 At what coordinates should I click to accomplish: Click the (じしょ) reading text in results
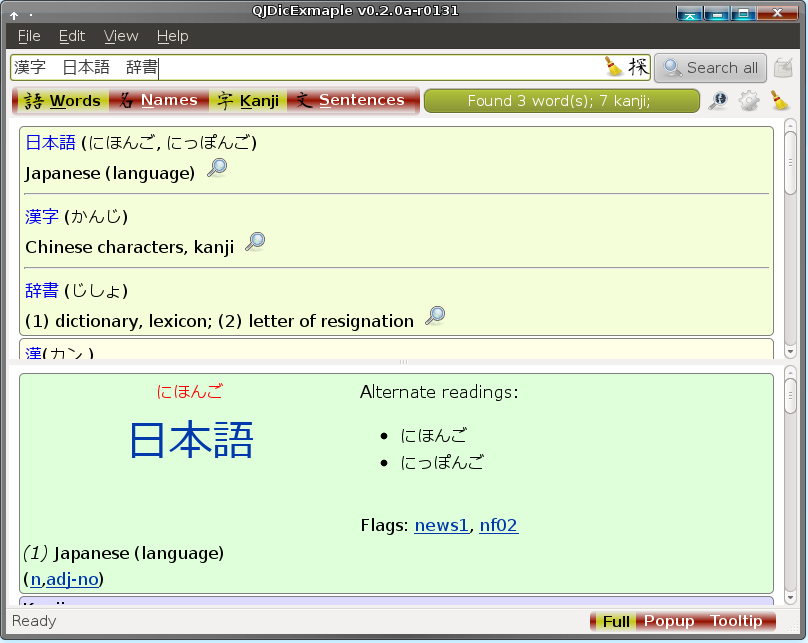click(x=96, y=291)
